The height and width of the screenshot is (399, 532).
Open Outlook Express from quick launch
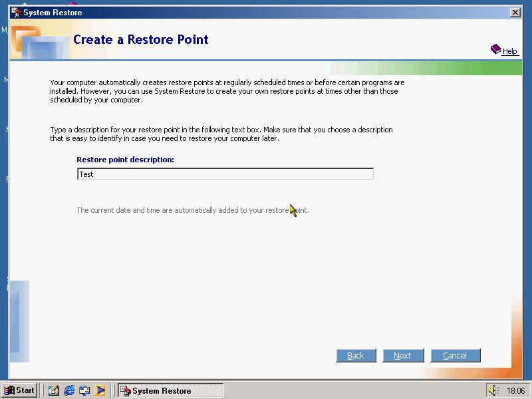coord(84,390)
